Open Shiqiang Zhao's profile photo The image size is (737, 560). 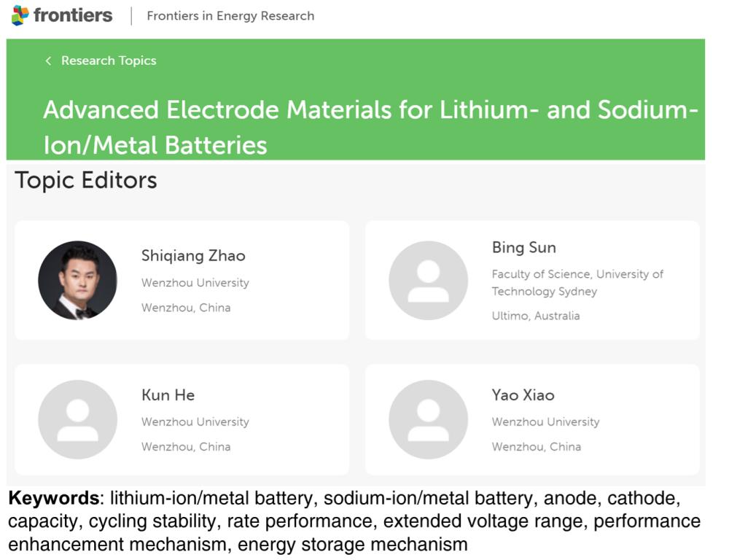(x=77, y=280)
